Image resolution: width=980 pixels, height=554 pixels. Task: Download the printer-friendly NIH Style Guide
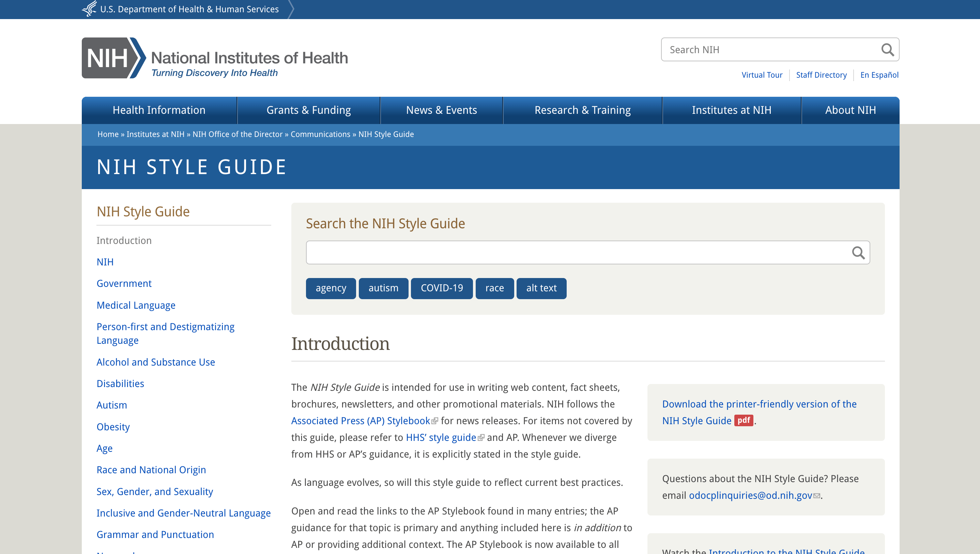tap(759, 413)
